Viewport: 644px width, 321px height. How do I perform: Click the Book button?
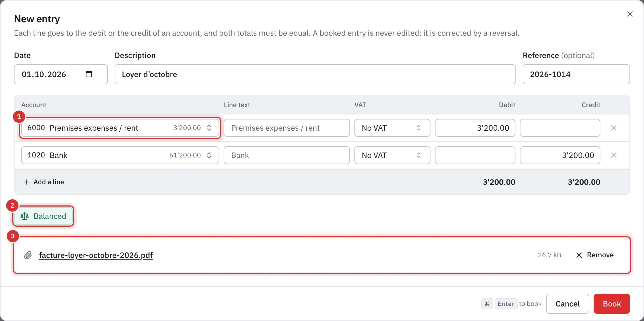pyautogui.click(x=612, y=304)
